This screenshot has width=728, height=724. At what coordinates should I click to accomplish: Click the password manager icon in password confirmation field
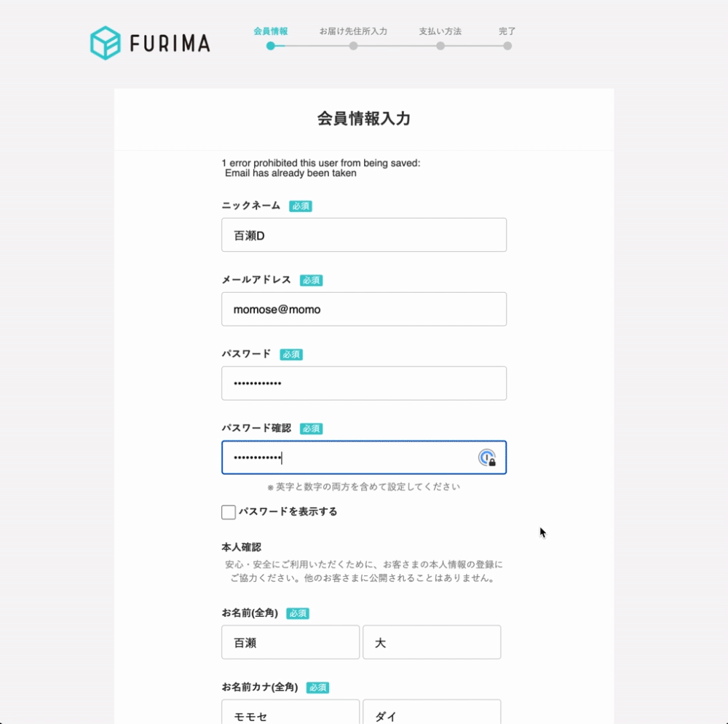(487, 457)
